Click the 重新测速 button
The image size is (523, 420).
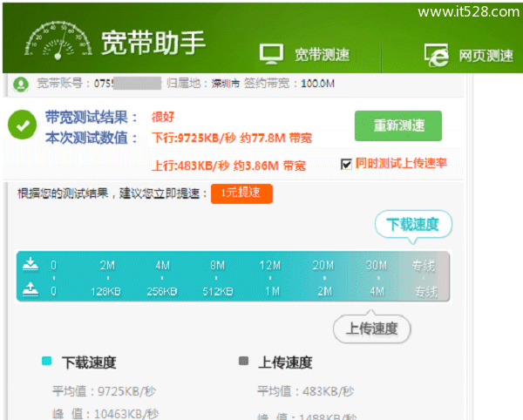pos(398,126)
